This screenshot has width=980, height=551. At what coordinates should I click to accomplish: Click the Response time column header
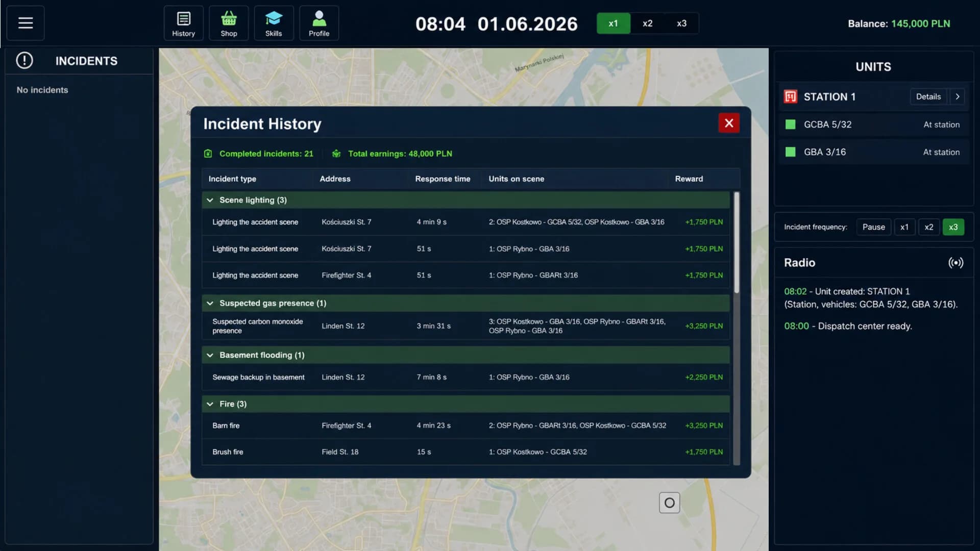pos(443,179)
